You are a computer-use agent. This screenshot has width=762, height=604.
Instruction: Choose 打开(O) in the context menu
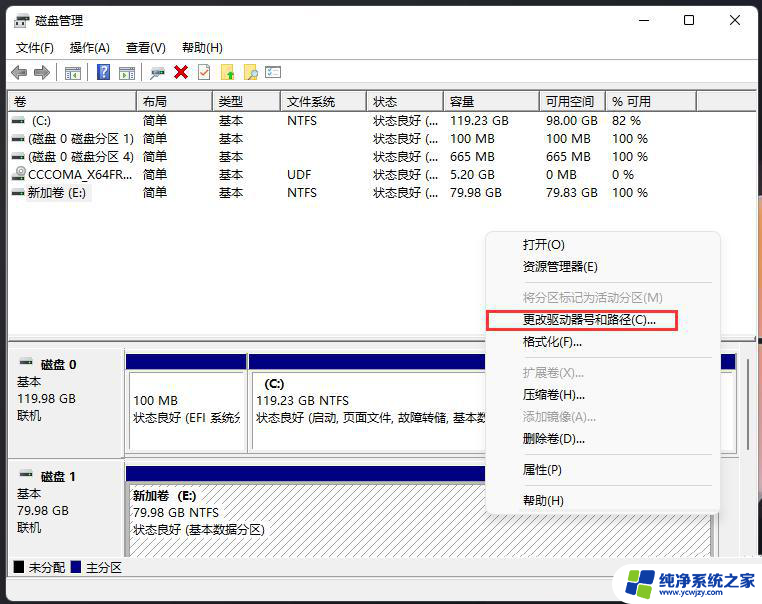pyautogui.click(x=543, y=245)
